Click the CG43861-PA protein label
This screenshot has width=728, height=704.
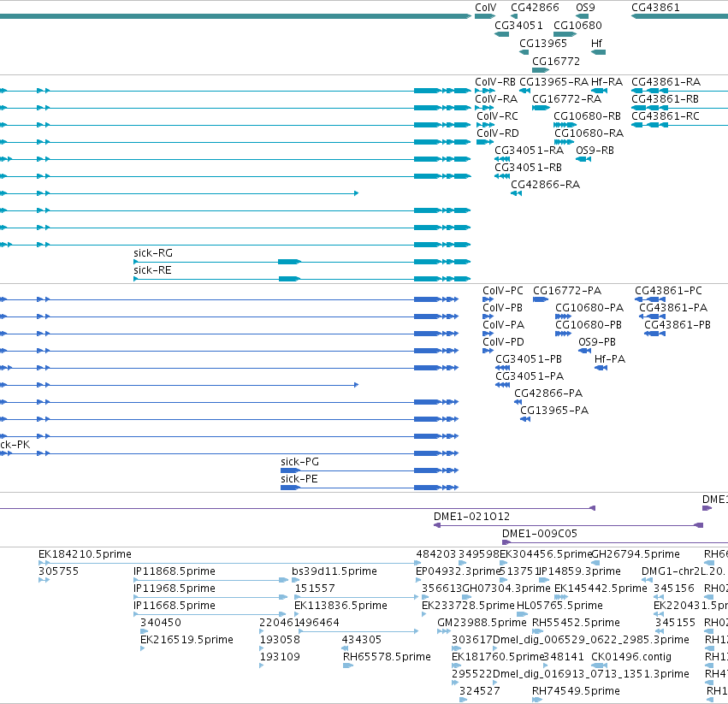673,308
